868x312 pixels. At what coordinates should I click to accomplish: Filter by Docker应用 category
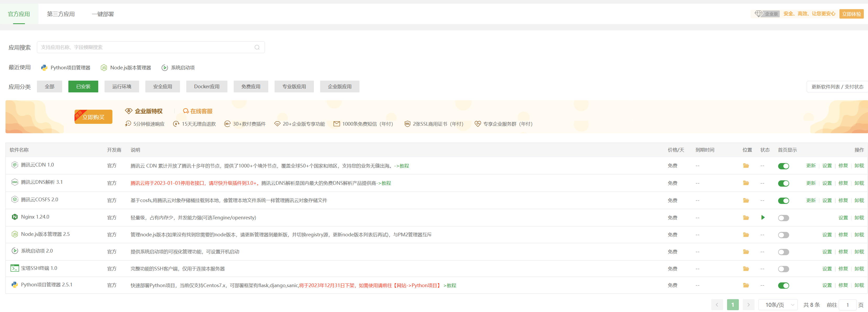pyautogui.click(x=206, y=86)
